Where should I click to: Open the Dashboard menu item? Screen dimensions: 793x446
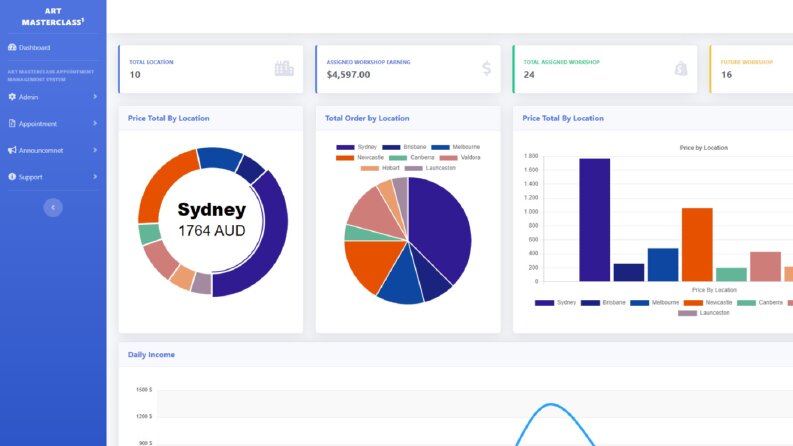pos(34,48)
